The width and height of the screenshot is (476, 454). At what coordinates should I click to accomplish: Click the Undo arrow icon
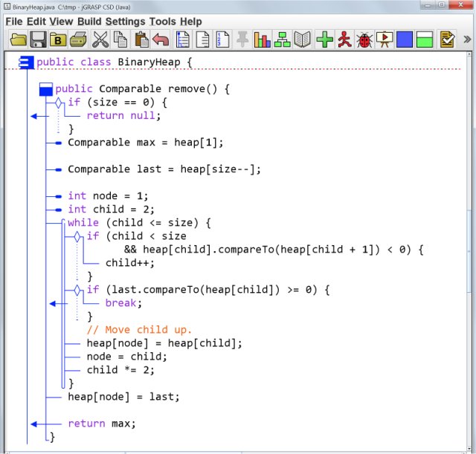(x=161, y=39)
